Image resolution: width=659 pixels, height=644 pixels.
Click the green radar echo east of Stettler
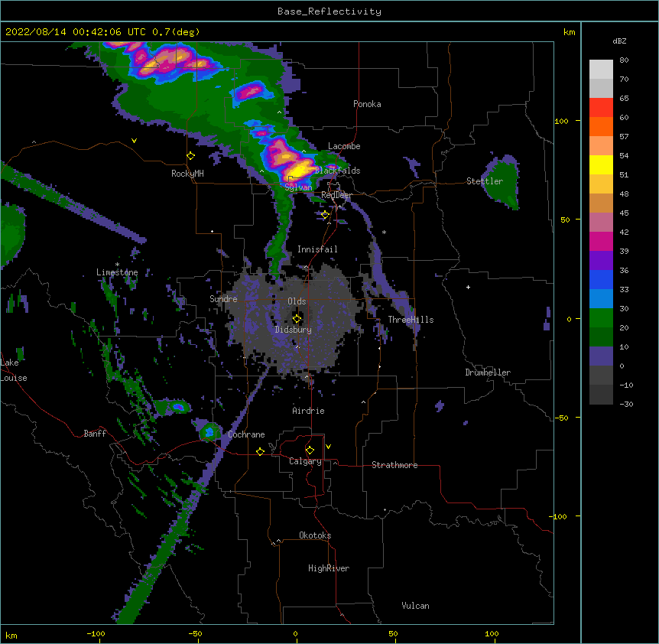point(502,181)
